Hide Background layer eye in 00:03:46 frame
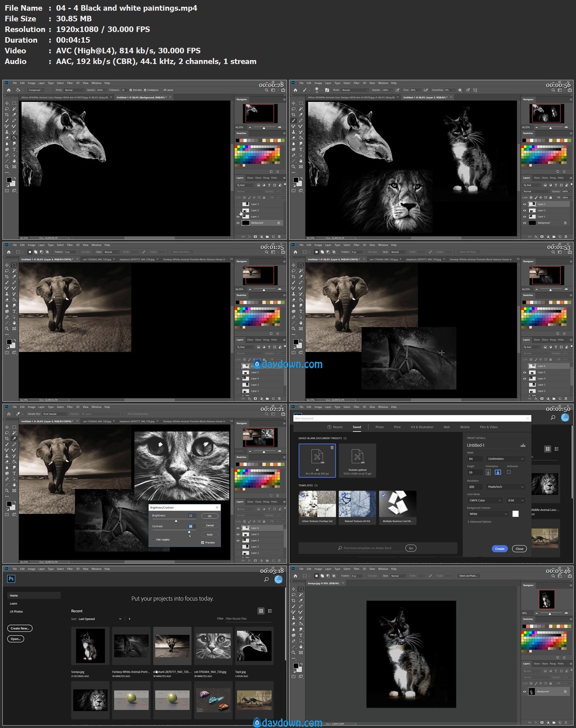 click(525, 691)
